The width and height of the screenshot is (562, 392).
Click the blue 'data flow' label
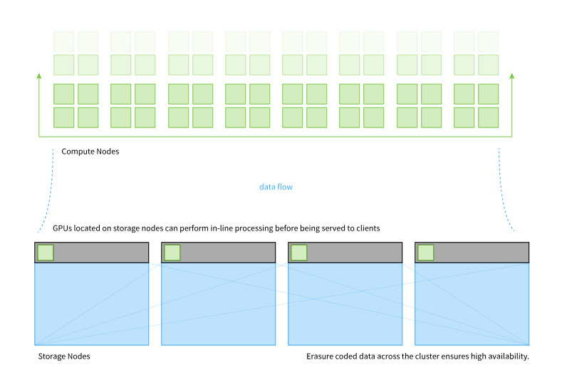276,187
